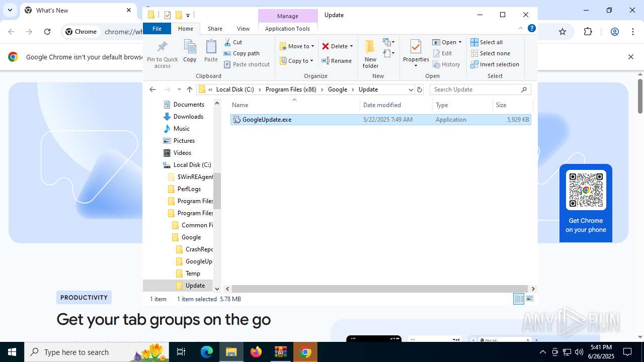This screenshot has width=644, height=362.
Task: Open the Recent locations dropdown in Explorer
Action: click(x=179, y=89)
